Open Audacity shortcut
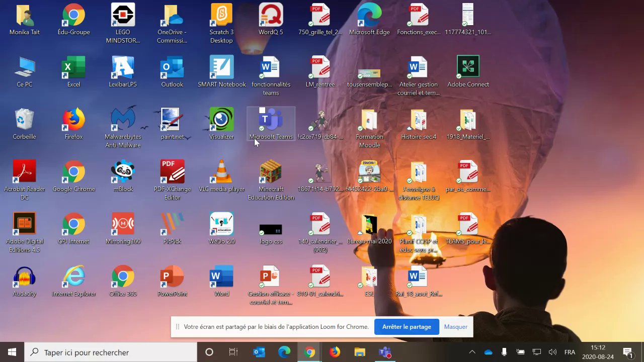This screenshot has height=362, width=644. tap(24, 282)
